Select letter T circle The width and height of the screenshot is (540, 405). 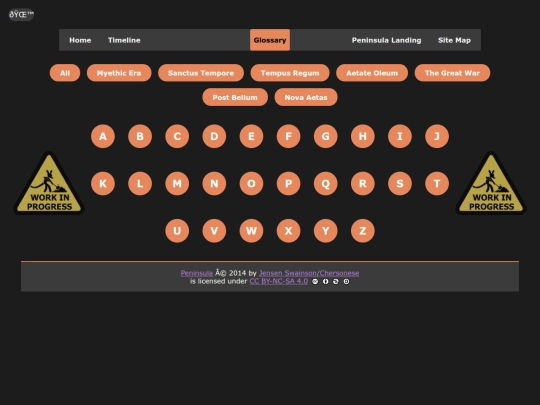click(x=437, y=184)
